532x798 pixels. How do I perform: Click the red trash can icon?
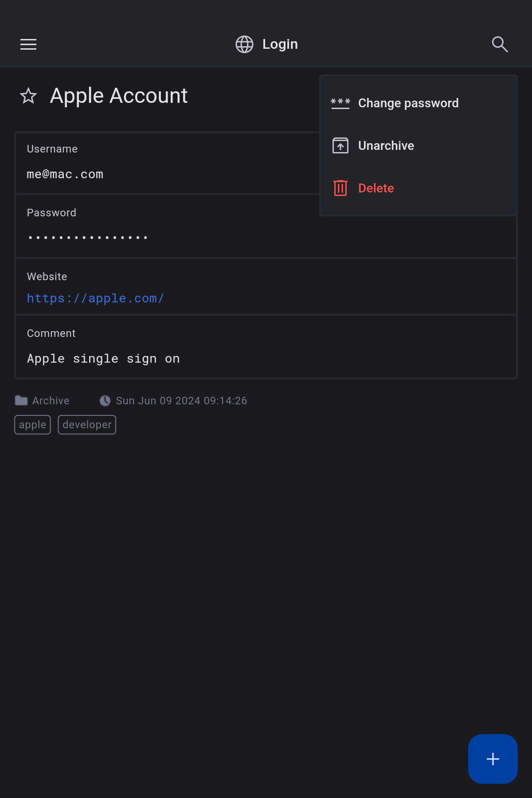340,188
